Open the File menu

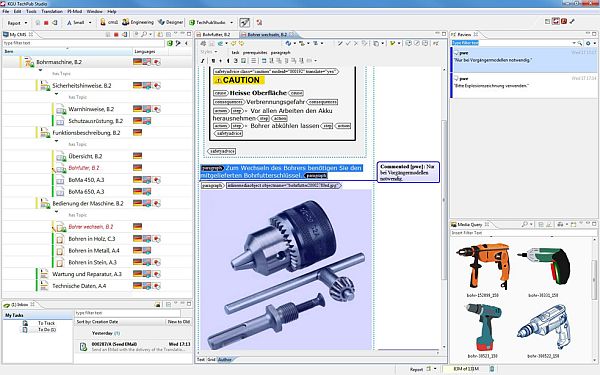(6, 11)
